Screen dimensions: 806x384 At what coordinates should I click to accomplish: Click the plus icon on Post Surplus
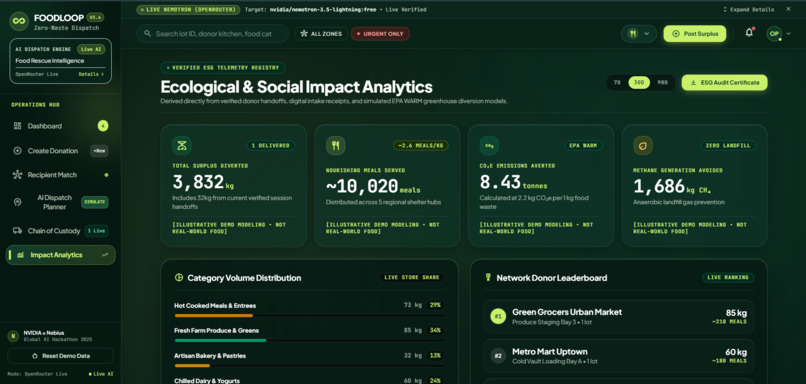[676, 33]
